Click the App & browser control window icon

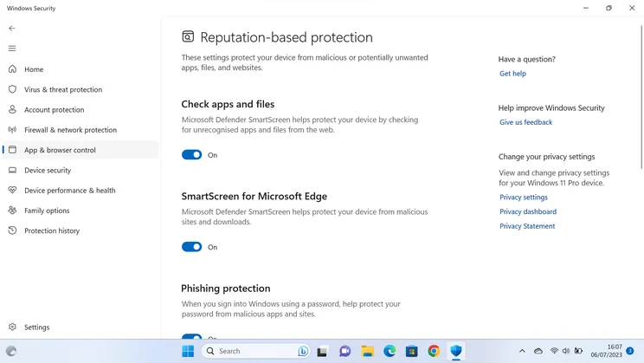coord(12,150)
